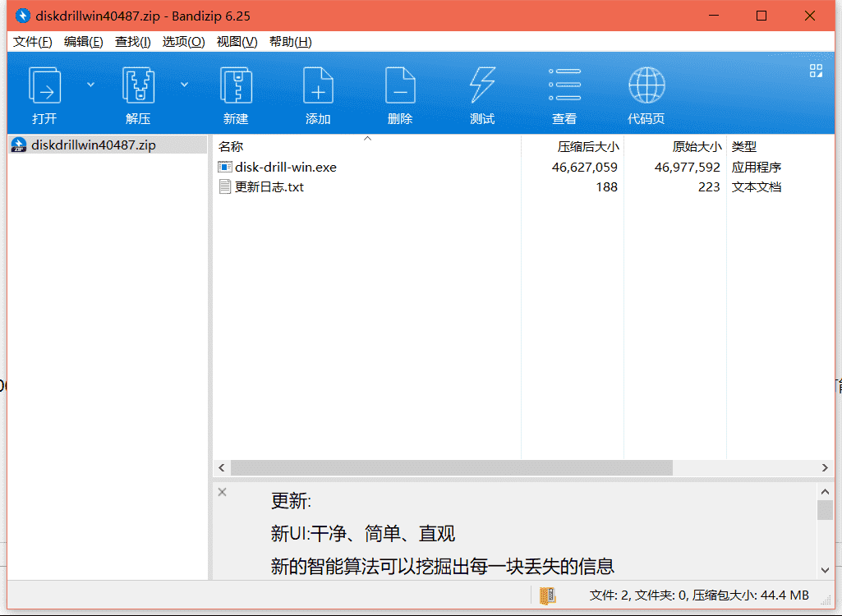842x616 pixels.
Task: Click the zip icon beside diskdrillwin40487.zip in tree
Action: [19, 145]
